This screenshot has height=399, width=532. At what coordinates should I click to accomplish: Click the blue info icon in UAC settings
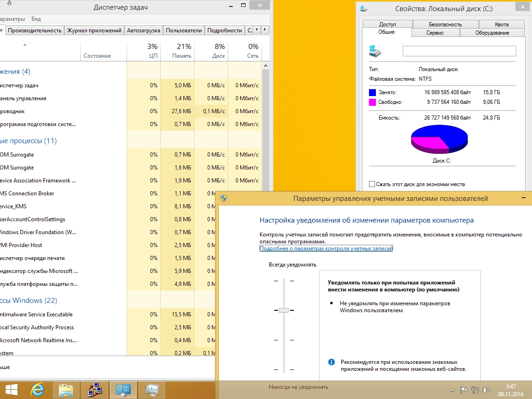click(332, 362)
